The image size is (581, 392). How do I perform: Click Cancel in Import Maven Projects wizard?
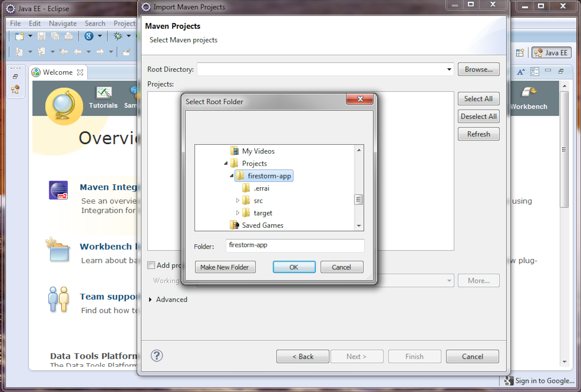tap(473, 357)
